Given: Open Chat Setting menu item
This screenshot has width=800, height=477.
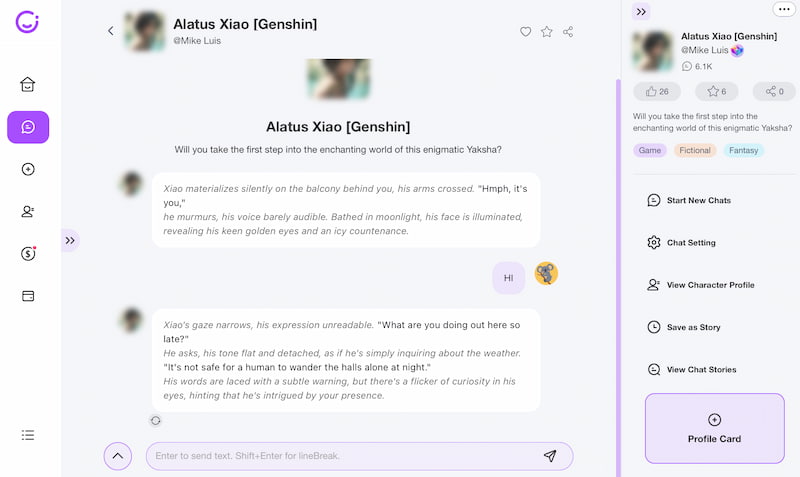Looking at the screenshot, I should 690,243.
